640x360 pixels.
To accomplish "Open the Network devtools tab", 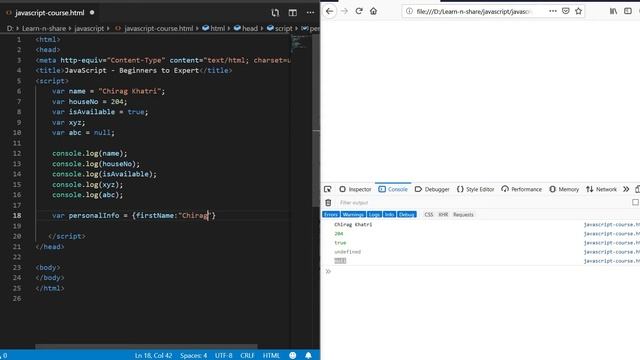I will [x=601, y=189].
